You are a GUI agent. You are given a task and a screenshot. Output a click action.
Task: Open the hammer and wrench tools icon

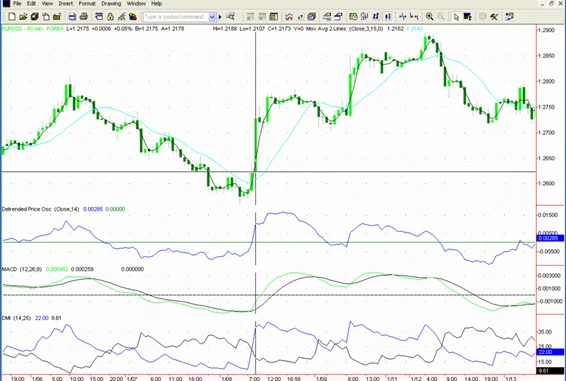[494, 17]
